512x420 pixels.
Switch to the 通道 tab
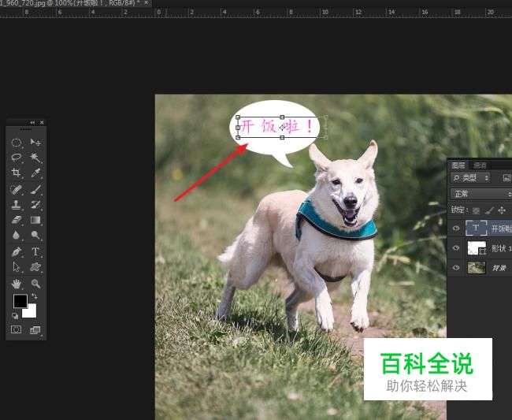click(x=480, y=165)
